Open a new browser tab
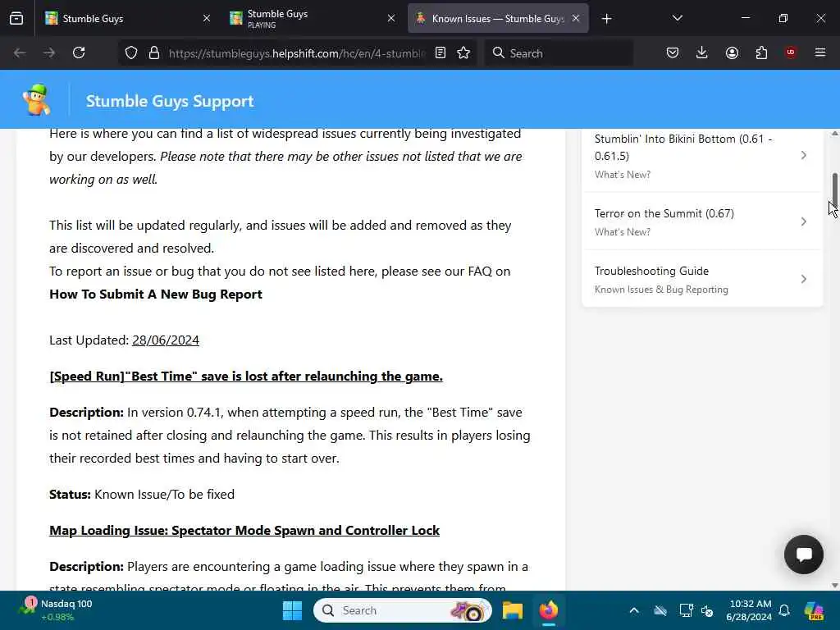The width and height of the screenshot is (840, 630). pyautogui.click(x=606, y=19)
